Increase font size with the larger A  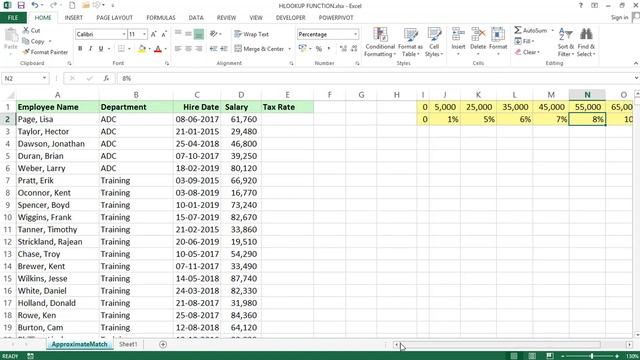point(153,34)
